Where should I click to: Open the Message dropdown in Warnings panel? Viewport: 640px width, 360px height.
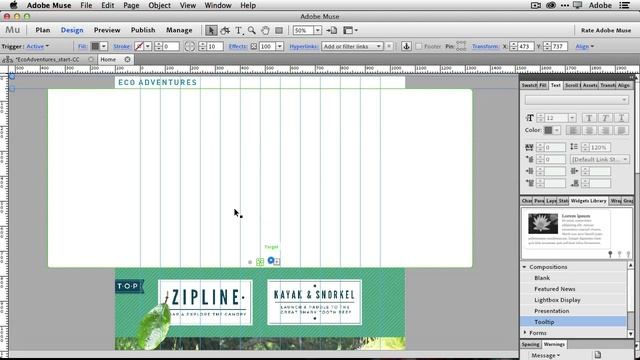pyautogui.click(x=545, y=356)
